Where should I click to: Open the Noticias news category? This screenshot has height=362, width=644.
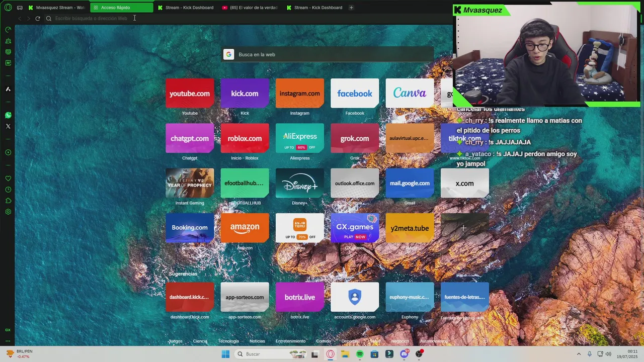[x=257, y=341]
